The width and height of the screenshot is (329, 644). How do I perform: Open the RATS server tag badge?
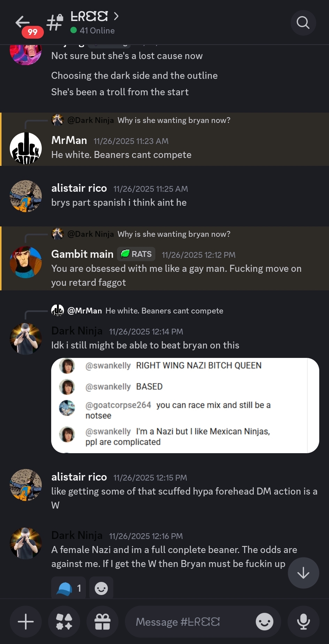[x=136, y=254]
